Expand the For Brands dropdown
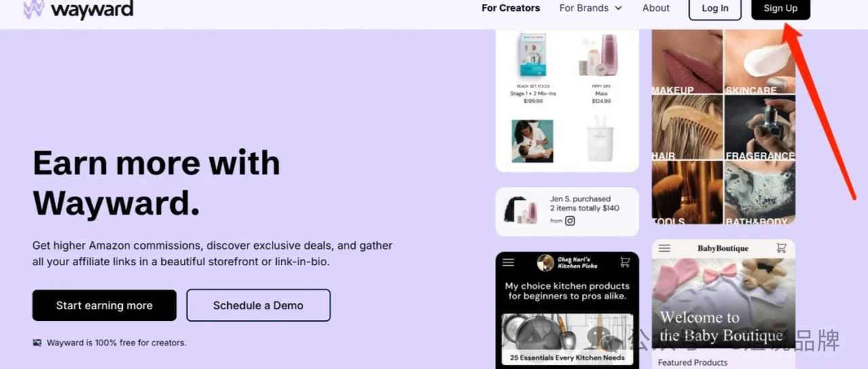Screen dimensions: 868x369 pos(590,8)
